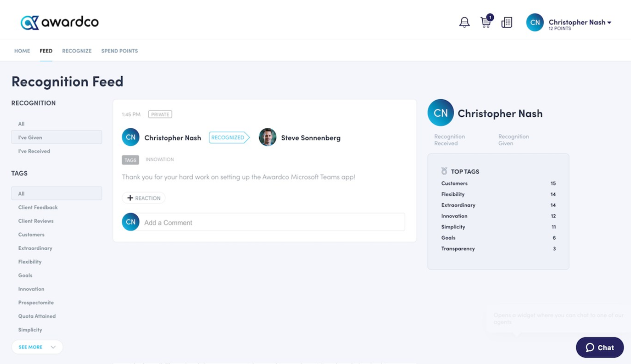Expand Christopher Nash account dropdown

[x=580, y=22]
